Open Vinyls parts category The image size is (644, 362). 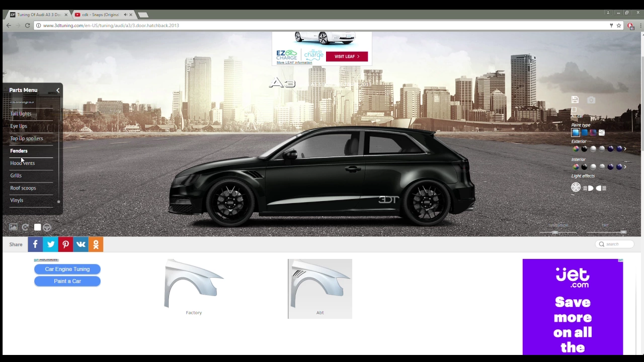point(17,200)
